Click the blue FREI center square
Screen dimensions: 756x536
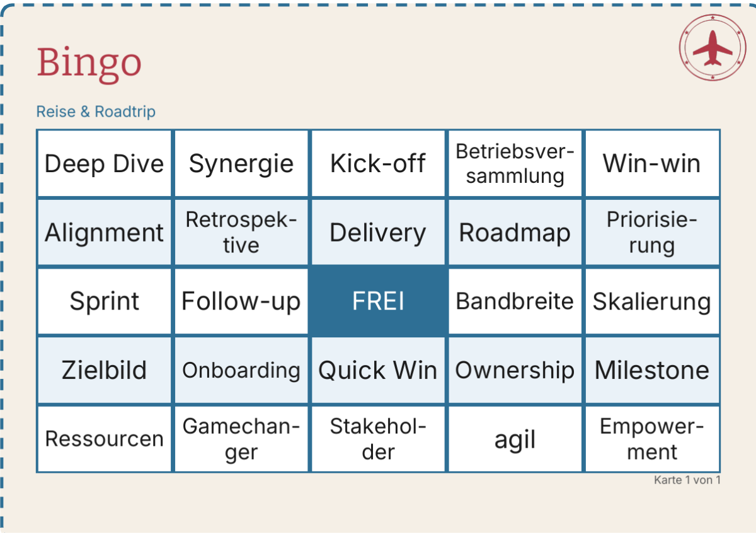pos(378,301)
